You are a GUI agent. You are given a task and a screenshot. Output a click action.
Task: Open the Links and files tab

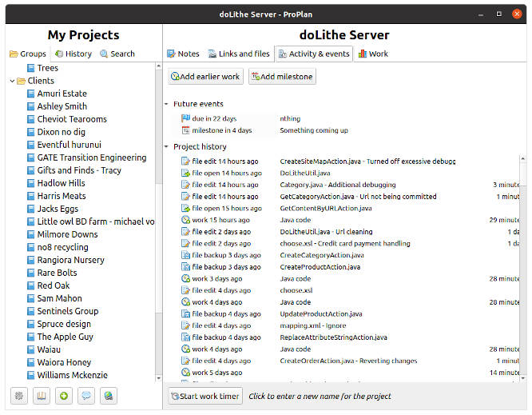pos(239,54)
